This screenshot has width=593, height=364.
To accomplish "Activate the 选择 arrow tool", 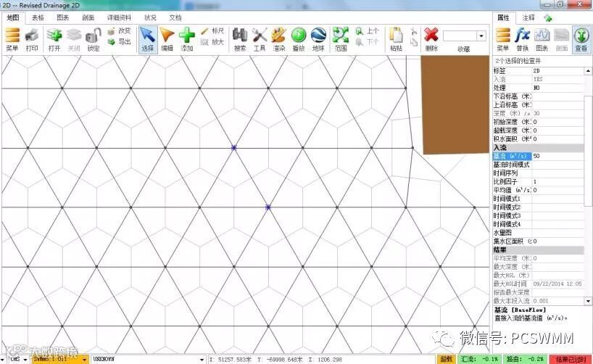I will click(148, 39).
